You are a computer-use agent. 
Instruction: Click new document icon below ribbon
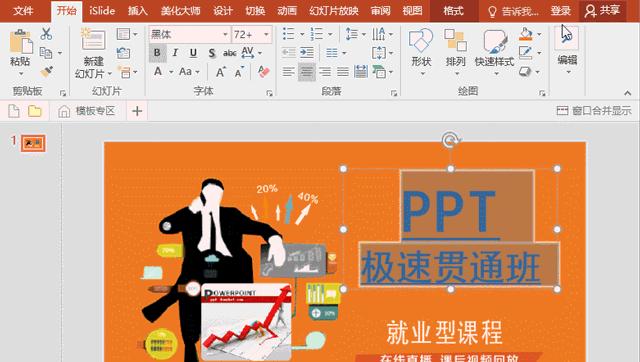coord(13,111)
